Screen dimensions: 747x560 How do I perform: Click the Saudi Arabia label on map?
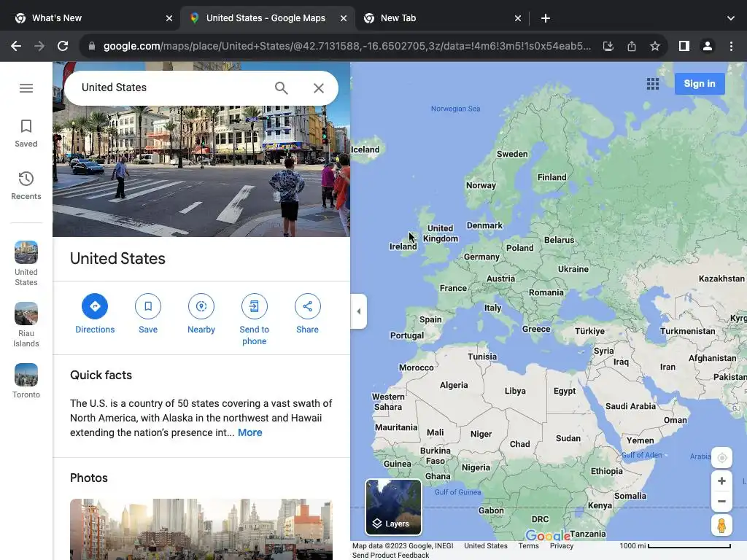630,406
